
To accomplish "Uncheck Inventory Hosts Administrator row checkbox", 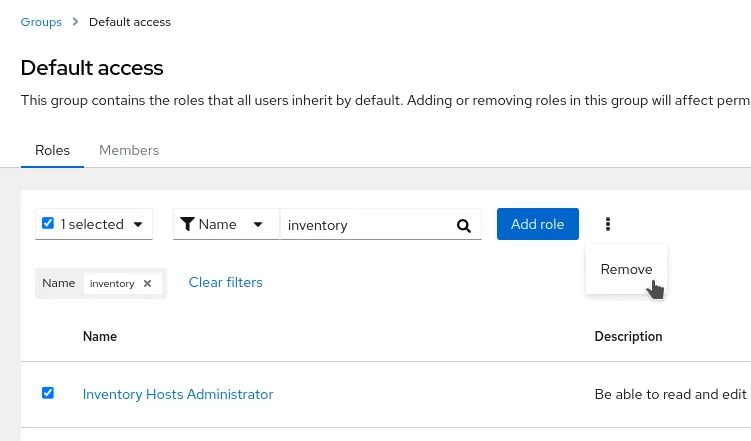I will click(x=48, y=393).
